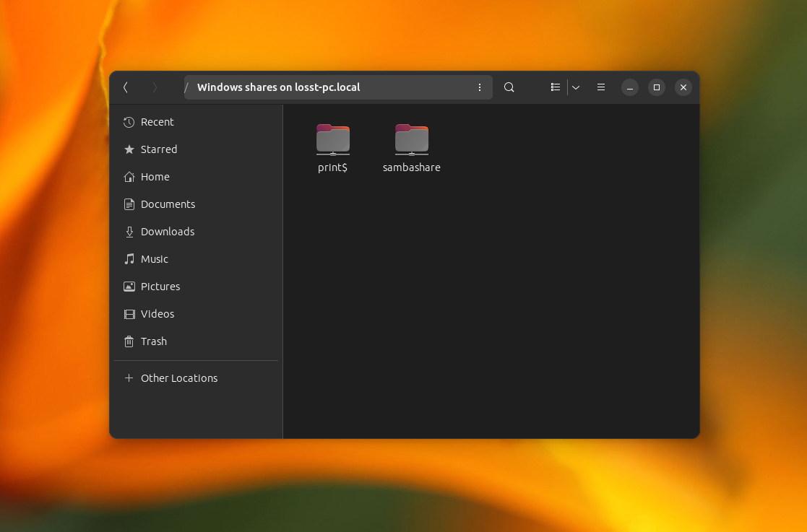
Task: Select Recent in the sidebar
Action: (x=157, y=122)
